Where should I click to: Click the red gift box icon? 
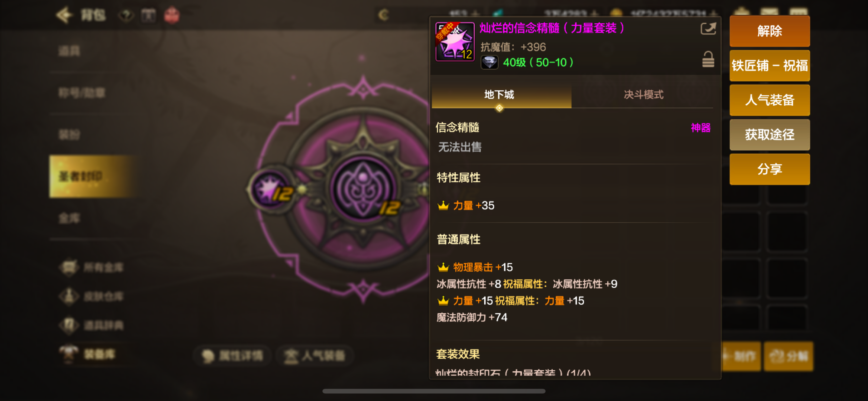(x=172, y=15)
